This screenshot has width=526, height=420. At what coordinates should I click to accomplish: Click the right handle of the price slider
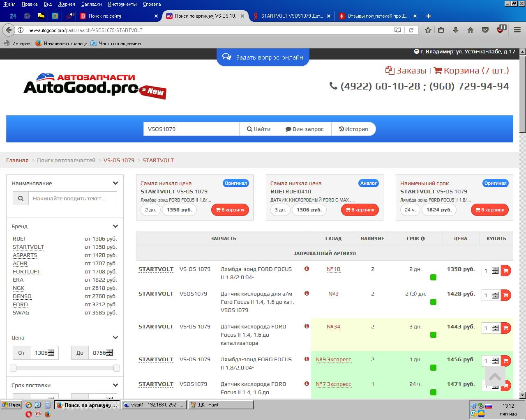[x=117, y=368]
